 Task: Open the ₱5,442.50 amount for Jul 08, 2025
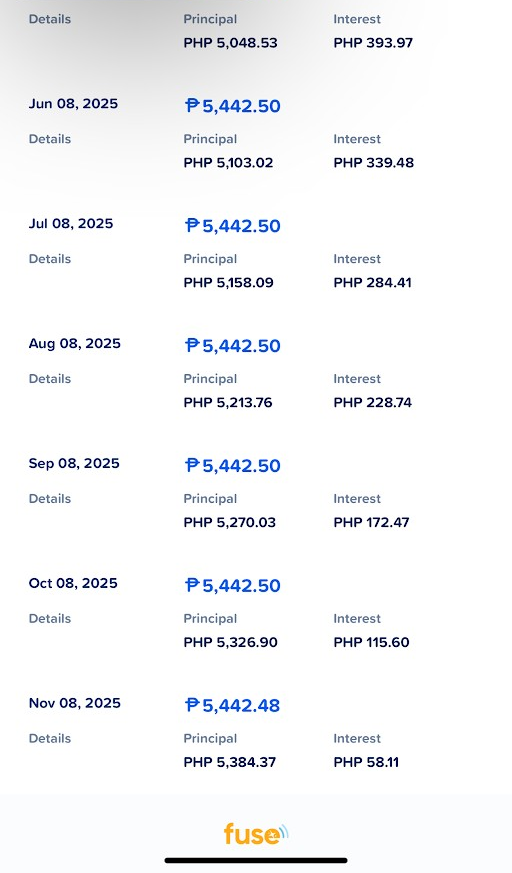pos(233,226)
